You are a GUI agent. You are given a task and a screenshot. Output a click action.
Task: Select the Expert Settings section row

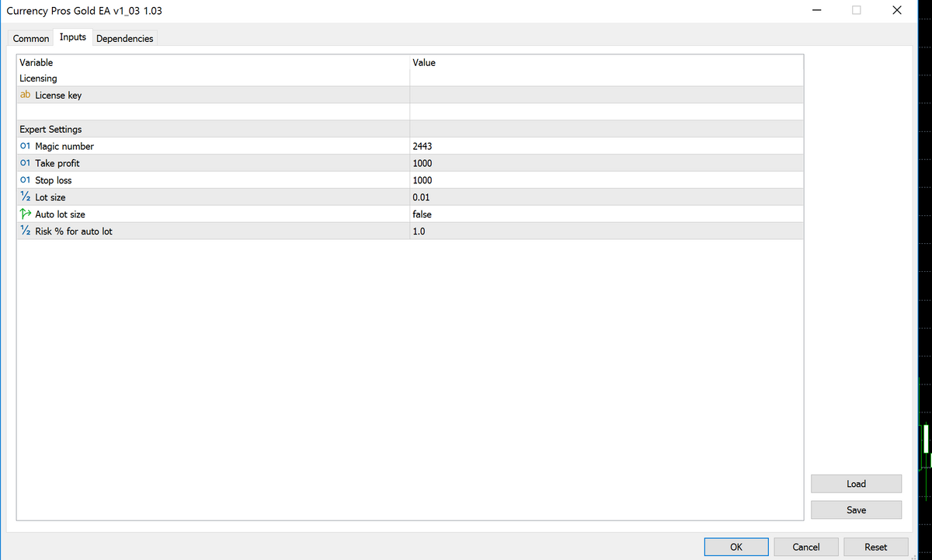tap(410, 129)
